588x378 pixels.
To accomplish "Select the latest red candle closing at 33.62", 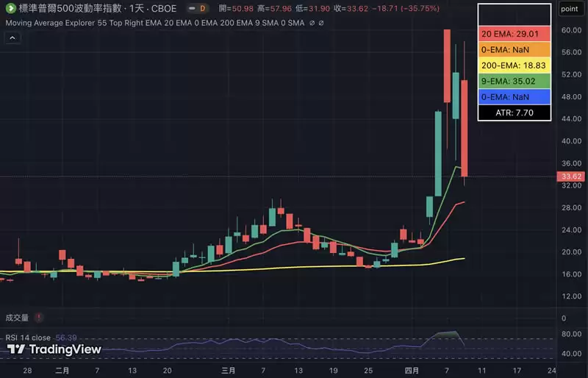I will click(465, 128).
